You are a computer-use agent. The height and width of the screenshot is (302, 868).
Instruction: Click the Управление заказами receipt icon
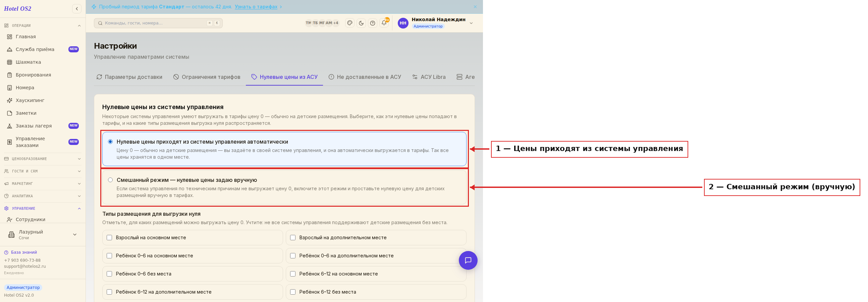pyautogui.click(x=10, y=142)
